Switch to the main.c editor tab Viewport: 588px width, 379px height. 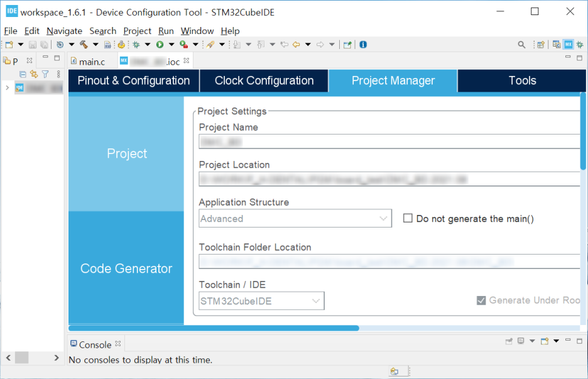(92, 62)
